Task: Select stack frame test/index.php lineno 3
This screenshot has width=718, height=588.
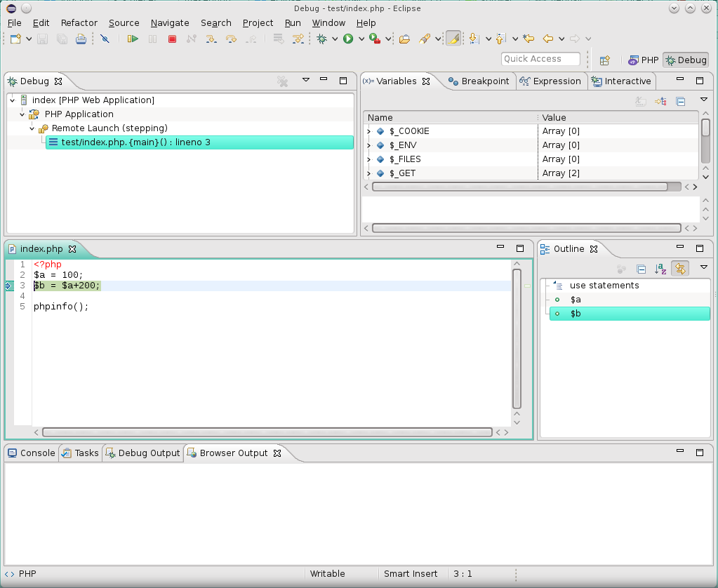Action: [135, 142]
